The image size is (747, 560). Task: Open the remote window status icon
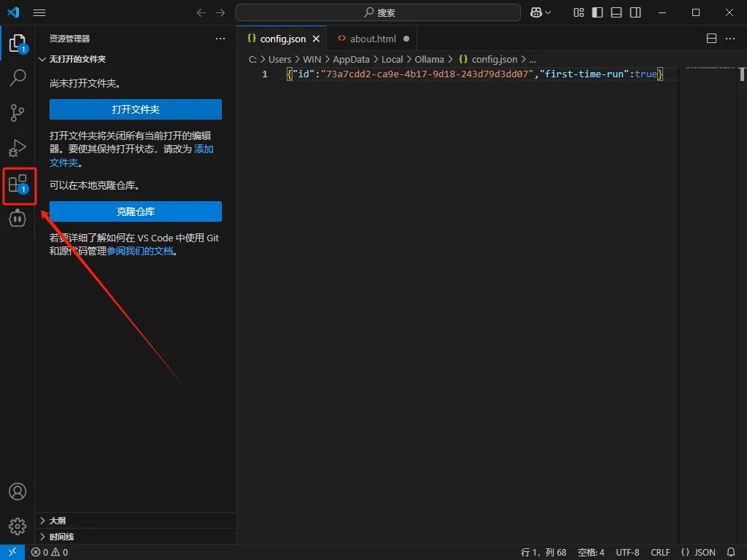coord(12,553)
